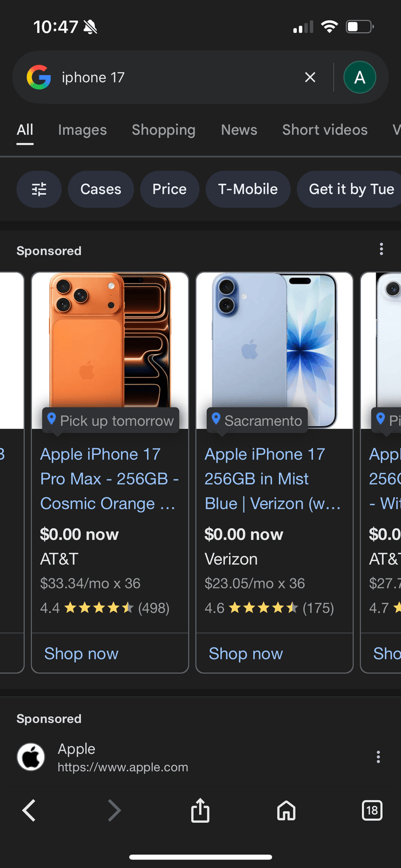
Task: Toggle the T-Mobile filter chip
Action: [x=248, y=189]
